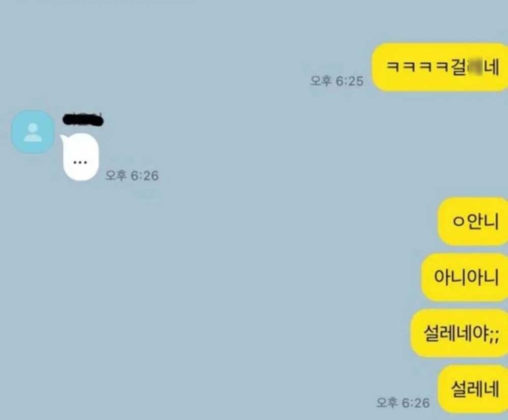Tap the bottom 설레네 message bubble
The width and height of the screenshot is (508, 420).
pyautogui.click(x=473, y=389)
